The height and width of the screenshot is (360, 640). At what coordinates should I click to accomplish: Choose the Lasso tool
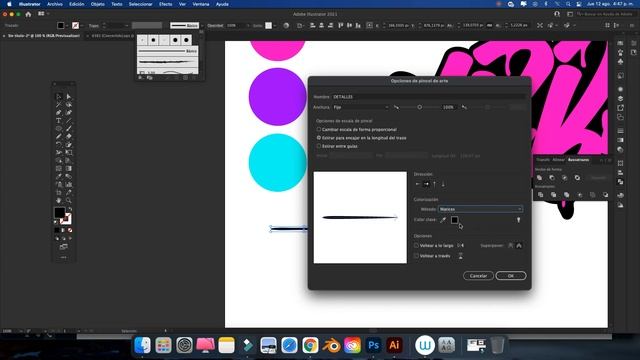(x=69, y=104)
